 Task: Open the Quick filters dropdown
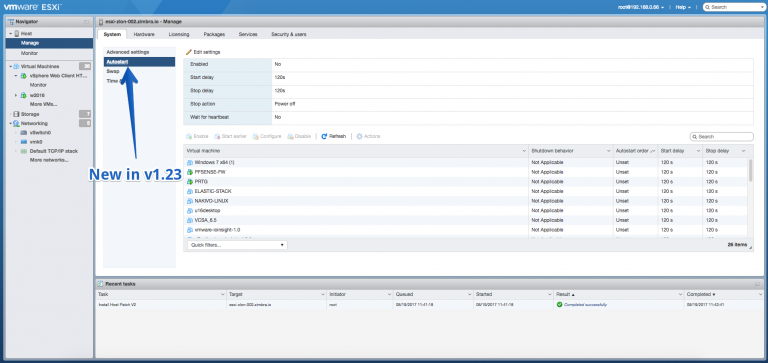(x=237, y=244)
